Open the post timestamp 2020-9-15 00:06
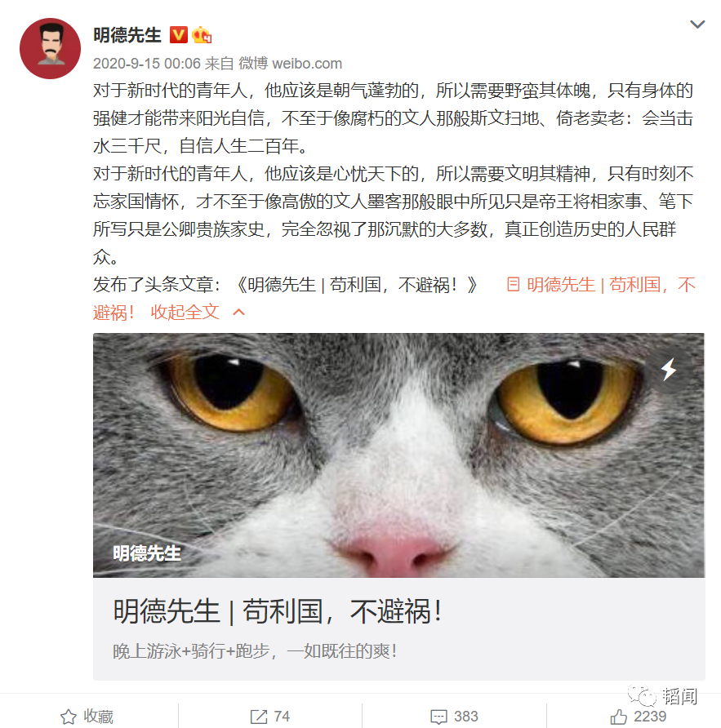Image resolution: width=721 pixels, height=728 pixels. click(x=147, y=63)
